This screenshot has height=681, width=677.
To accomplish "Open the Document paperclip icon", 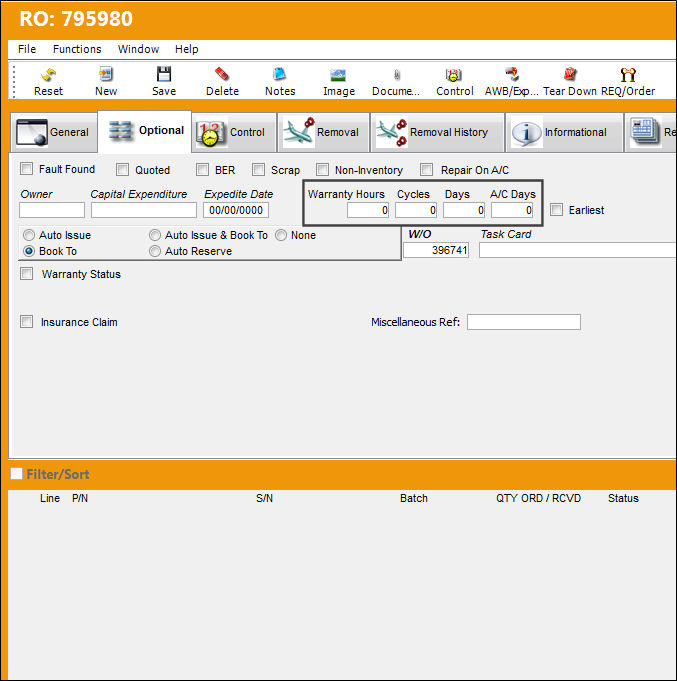I will pos(396,81).
